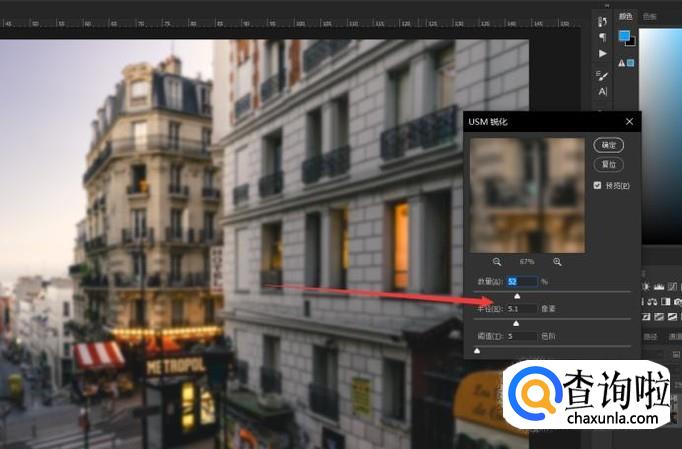Open the Actions panel play icon
This screenshot has width=682, height=449.
pos(602,54)
